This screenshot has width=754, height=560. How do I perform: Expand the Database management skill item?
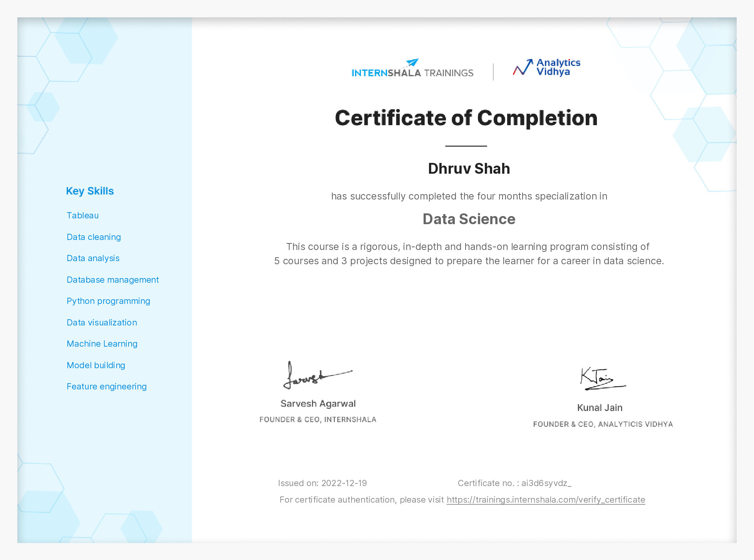tap(112, 280)
